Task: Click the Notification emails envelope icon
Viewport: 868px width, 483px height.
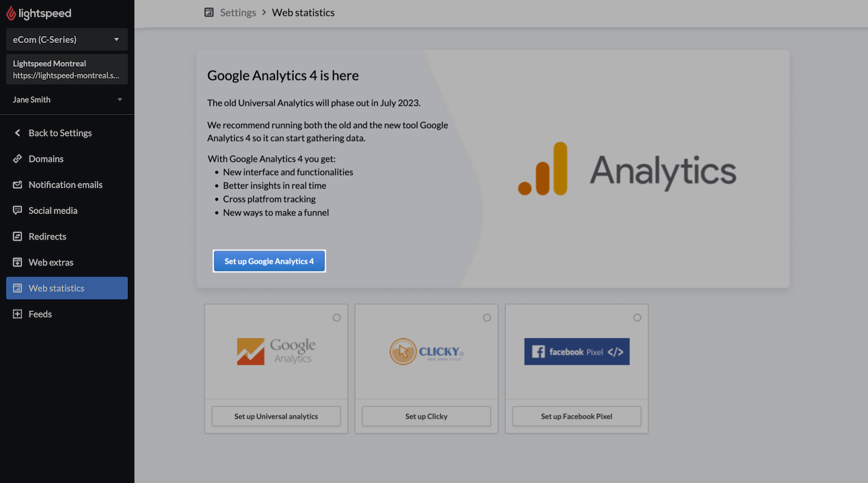Action: 17,185
